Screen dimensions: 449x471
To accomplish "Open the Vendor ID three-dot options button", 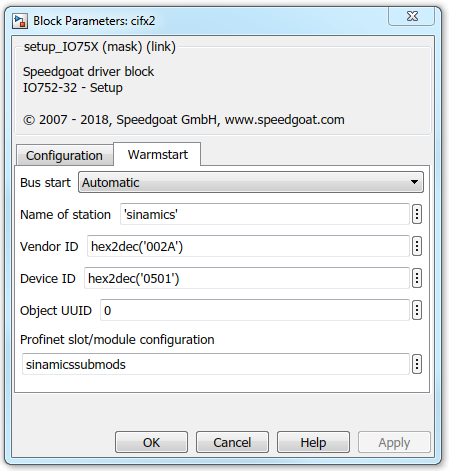I will pyautogui.click(x=417, y=246).
